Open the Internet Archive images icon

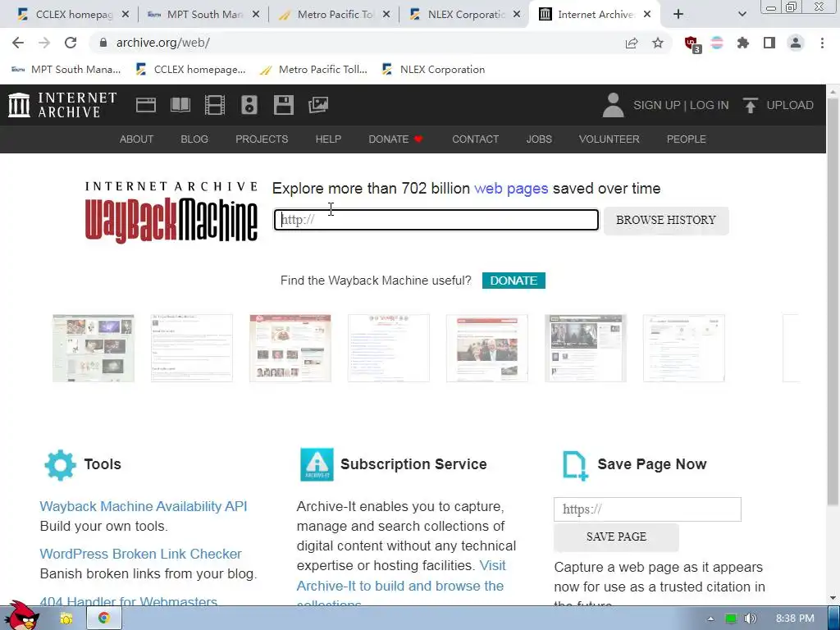tap(318, 105)
